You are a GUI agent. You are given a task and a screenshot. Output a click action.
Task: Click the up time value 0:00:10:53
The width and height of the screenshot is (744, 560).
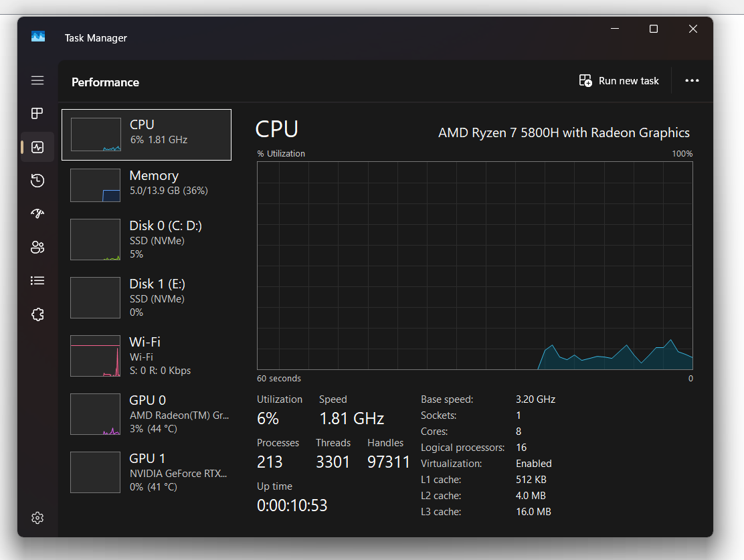tap(292, 505)
